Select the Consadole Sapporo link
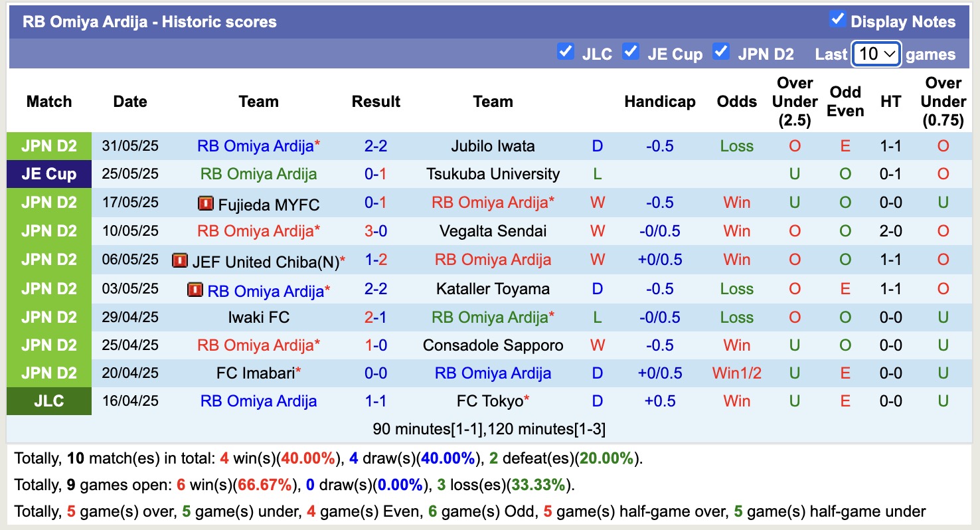The width and height of the screenshot is (980, 530). (x=493, y=345)
